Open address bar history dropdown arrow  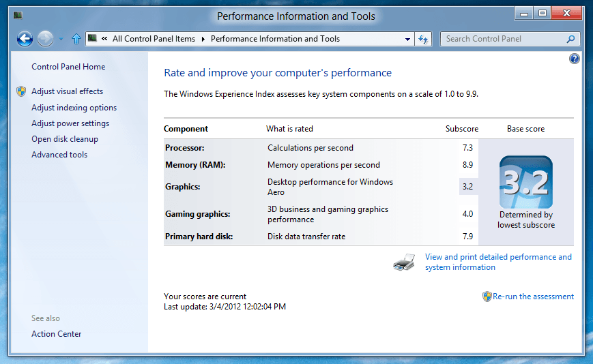pos(407,39)
